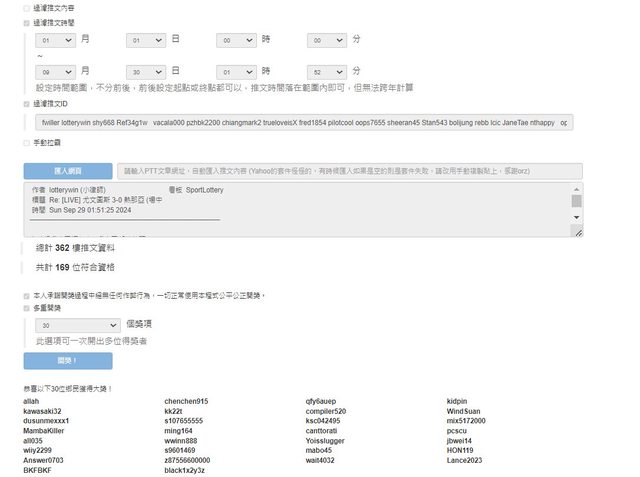Open the end hour dropdown showing 01

click(x=236, y=72)
